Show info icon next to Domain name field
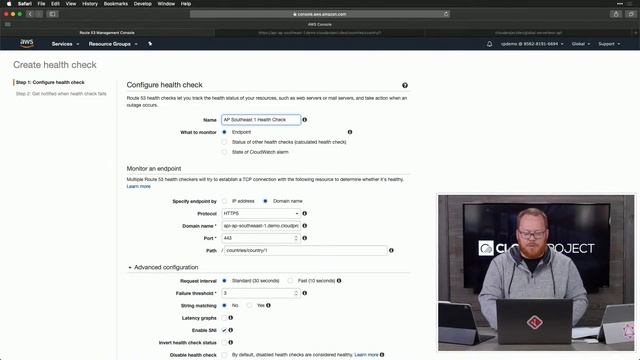The height and width of the screenshot is (360, 640). pos(304,226)
